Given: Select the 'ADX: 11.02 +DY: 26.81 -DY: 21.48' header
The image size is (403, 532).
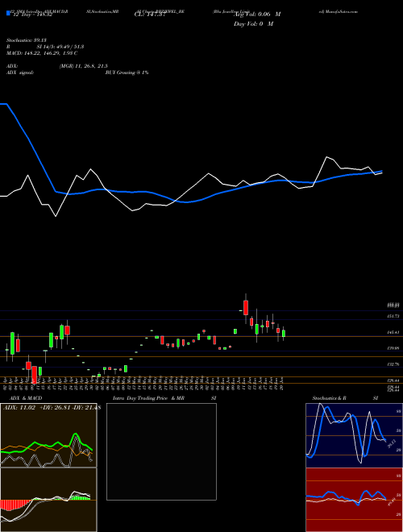Looking at the screenshot, I should tap(52, 408).
